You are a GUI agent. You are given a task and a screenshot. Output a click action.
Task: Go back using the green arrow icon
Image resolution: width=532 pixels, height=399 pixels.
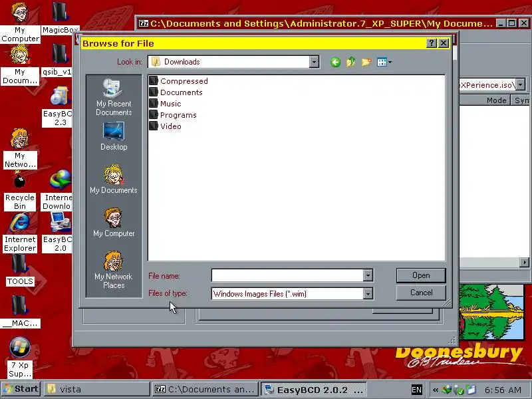click(x=335, y=62)
